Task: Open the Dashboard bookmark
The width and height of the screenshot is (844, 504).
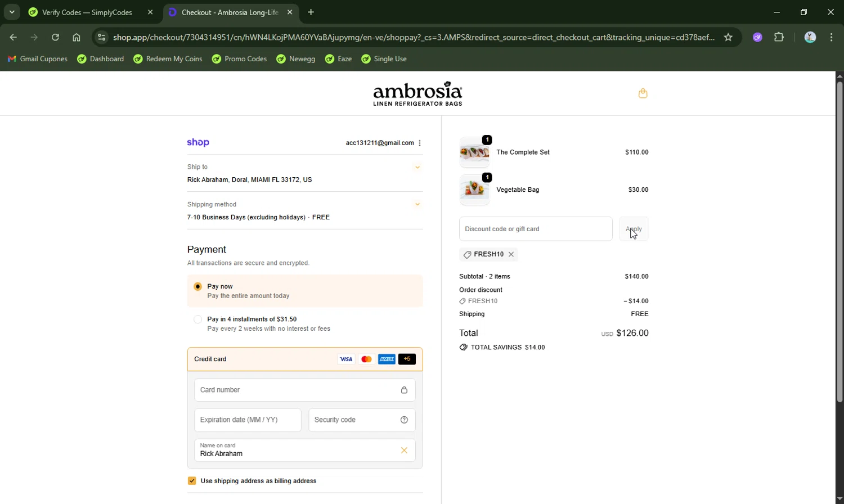Action: point(101,58)
